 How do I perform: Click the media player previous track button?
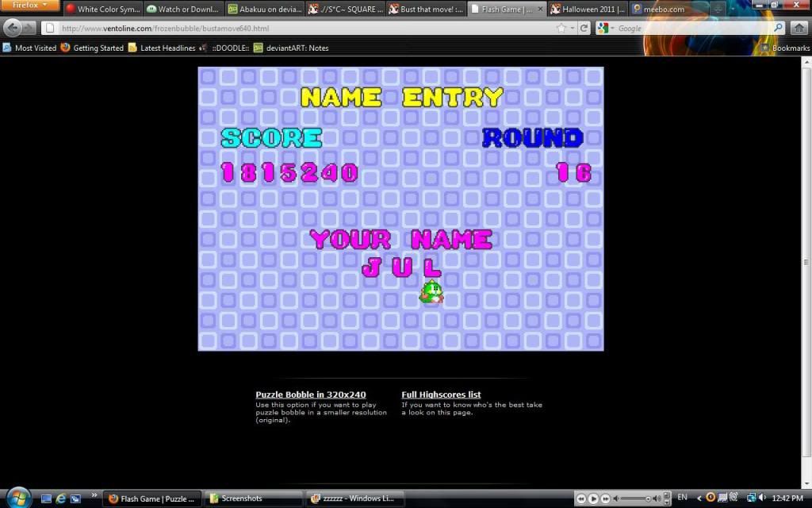[581, 498]
